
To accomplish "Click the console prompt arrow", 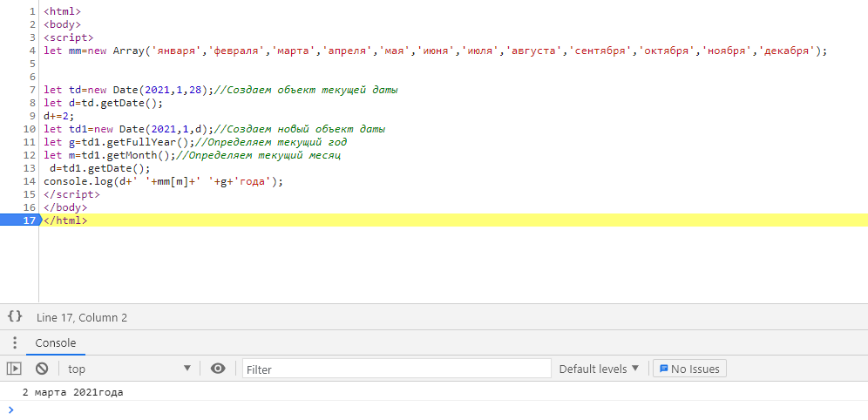I will 10,410.
